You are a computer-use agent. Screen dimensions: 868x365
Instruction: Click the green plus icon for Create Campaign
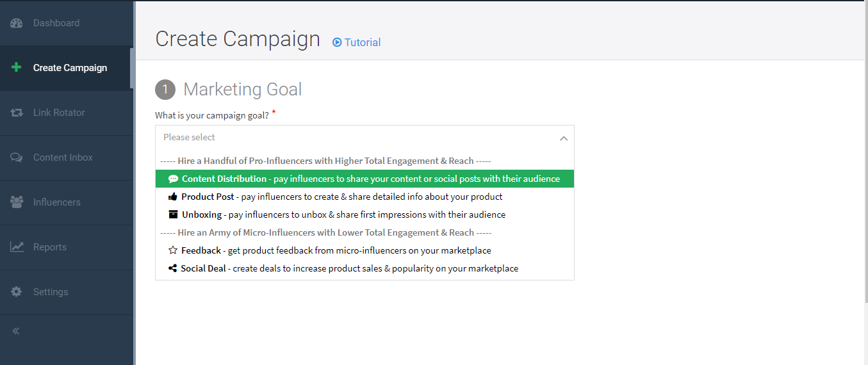click(x=17, y=68)
